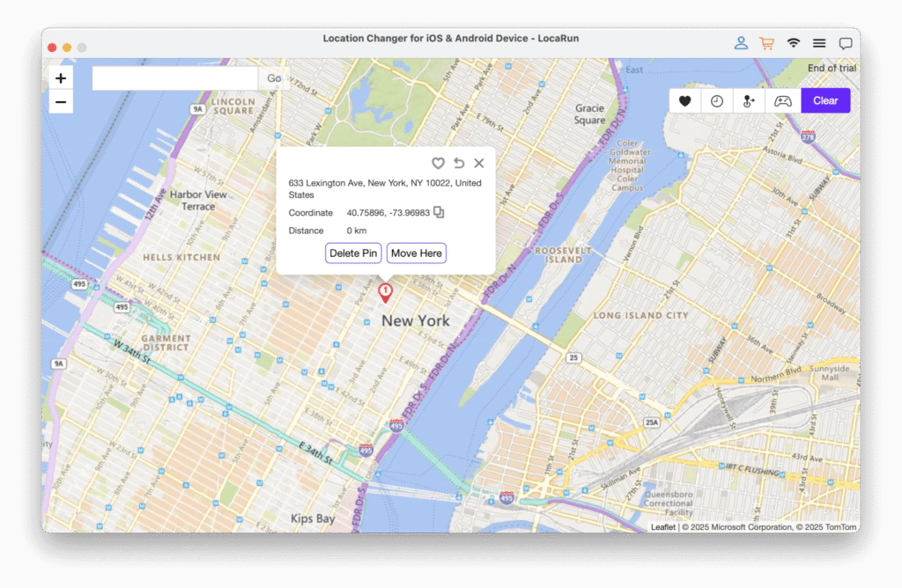Click the Hells Kitchen map label

click(x=181, y=258)
